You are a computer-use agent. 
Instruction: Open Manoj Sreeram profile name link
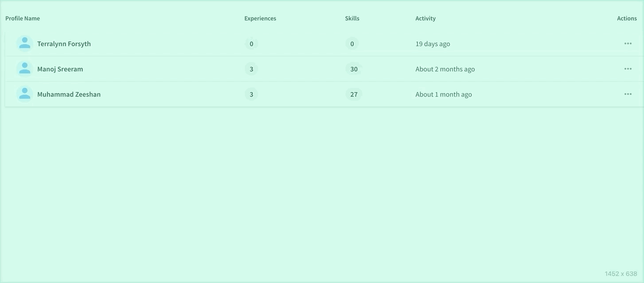point(60,69)
